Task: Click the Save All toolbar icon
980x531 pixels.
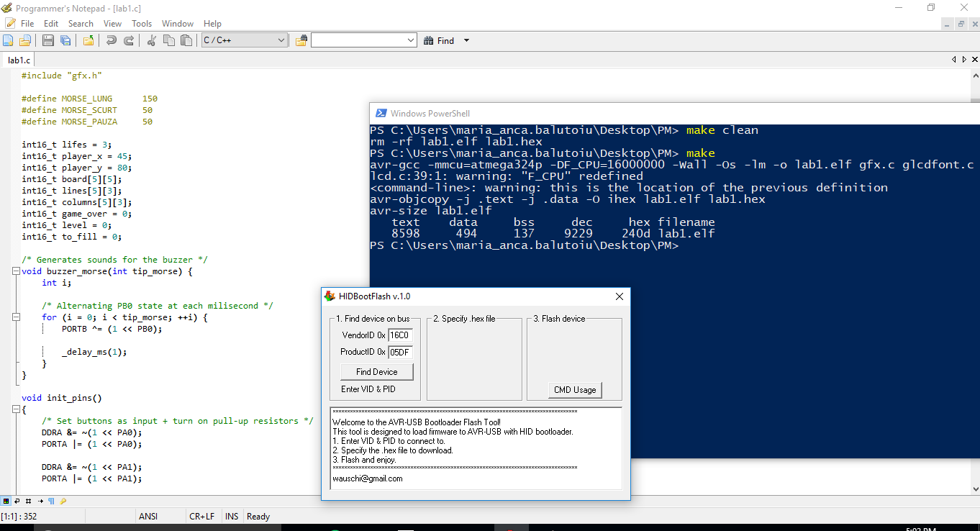Action: [x=65, y=41]
